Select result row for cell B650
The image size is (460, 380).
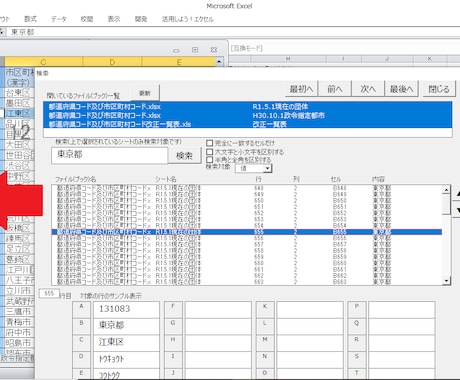(247, 200)
